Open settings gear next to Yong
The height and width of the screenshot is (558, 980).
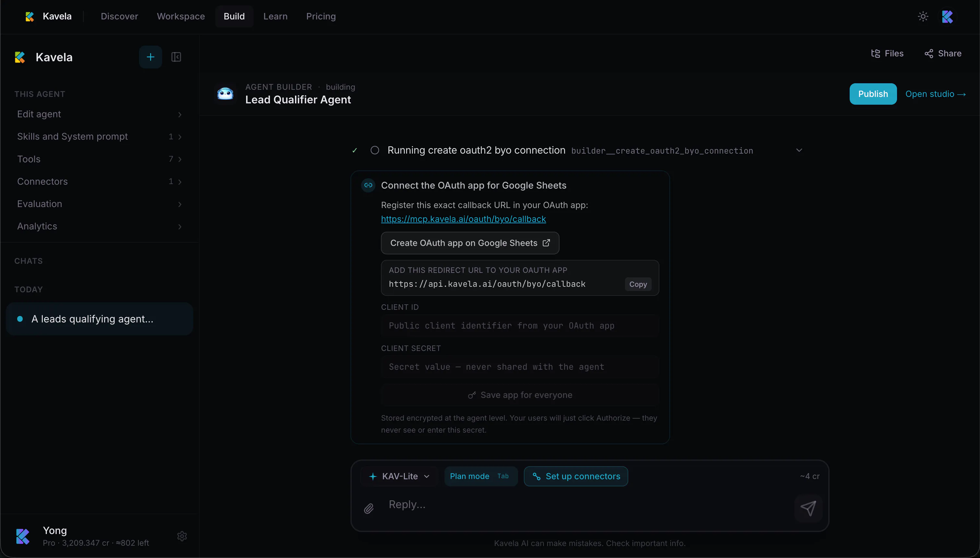[x=182, y=536]
